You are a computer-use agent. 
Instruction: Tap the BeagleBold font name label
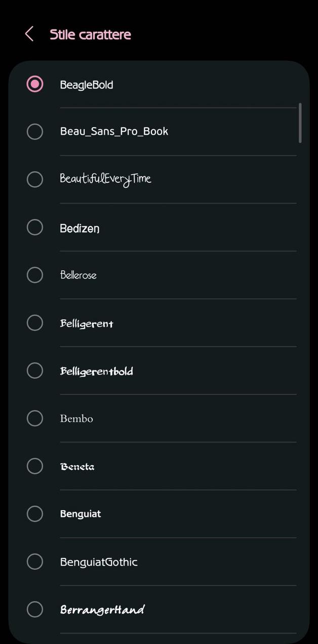[87, 84]
